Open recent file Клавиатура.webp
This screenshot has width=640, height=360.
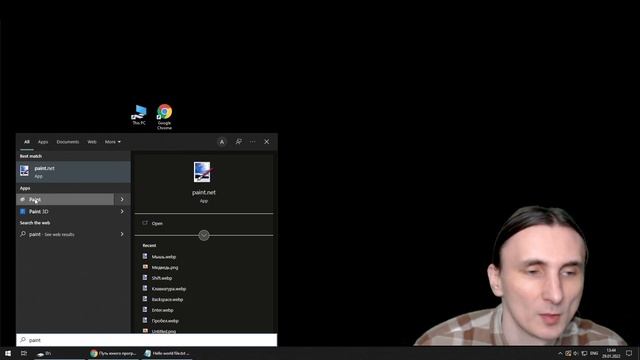pos(169,289)
